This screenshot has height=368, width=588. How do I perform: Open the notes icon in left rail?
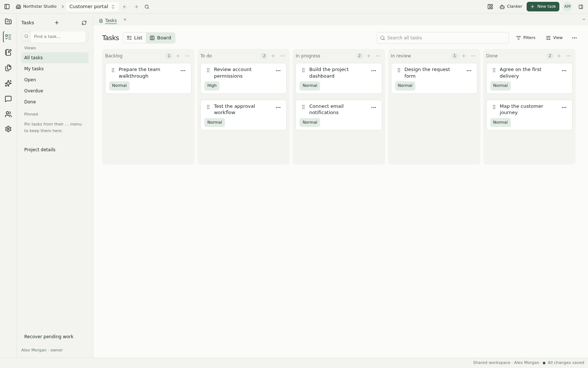click(8, 52)
